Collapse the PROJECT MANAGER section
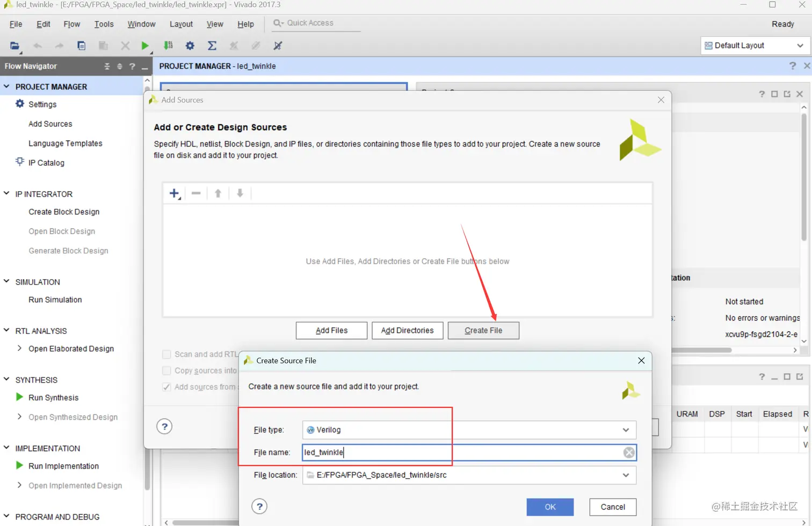The image size is (812, 526). (x=6, y=86)
